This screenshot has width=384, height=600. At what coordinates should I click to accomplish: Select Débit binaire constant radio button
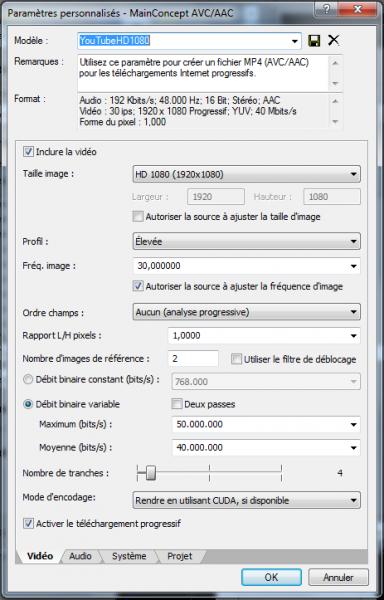[28, 380]
